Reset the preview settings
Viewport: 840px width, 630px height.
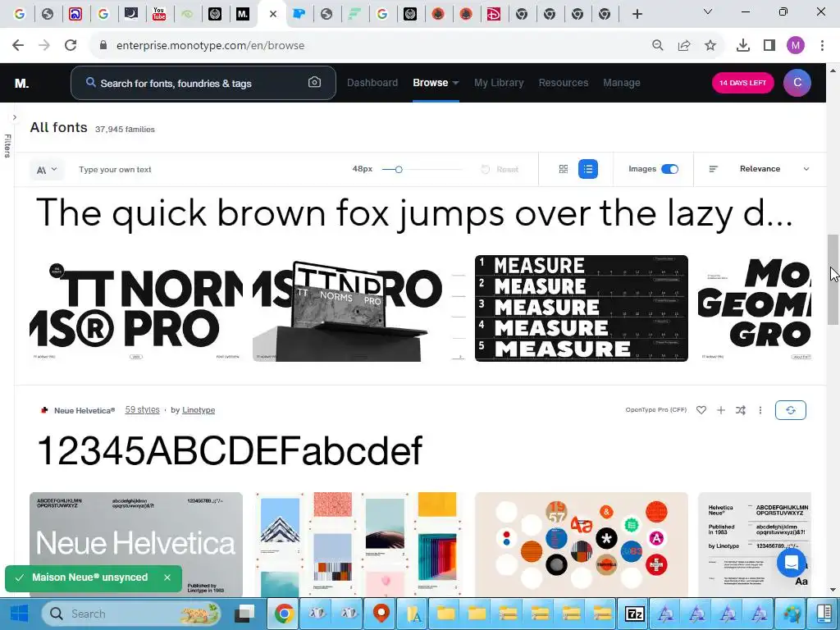(x=500, y=169)
